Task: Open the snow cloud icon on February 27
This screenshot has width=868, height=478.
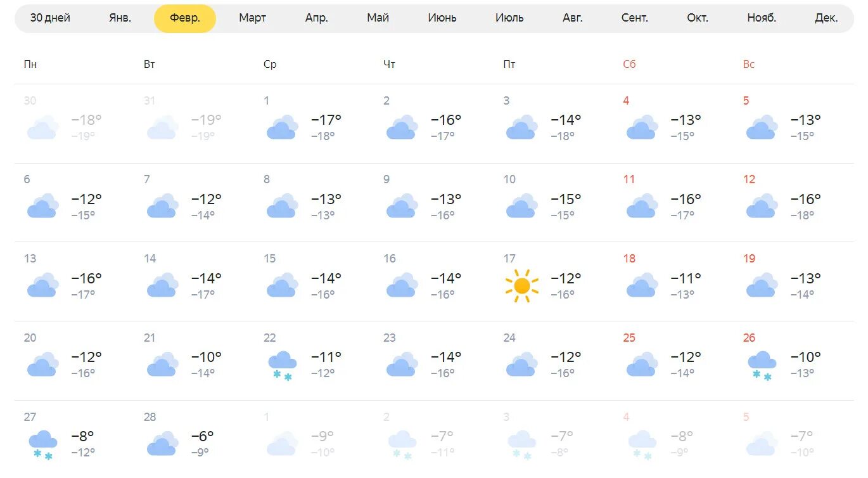Action: pyautogui.click(x=43, y=445)
